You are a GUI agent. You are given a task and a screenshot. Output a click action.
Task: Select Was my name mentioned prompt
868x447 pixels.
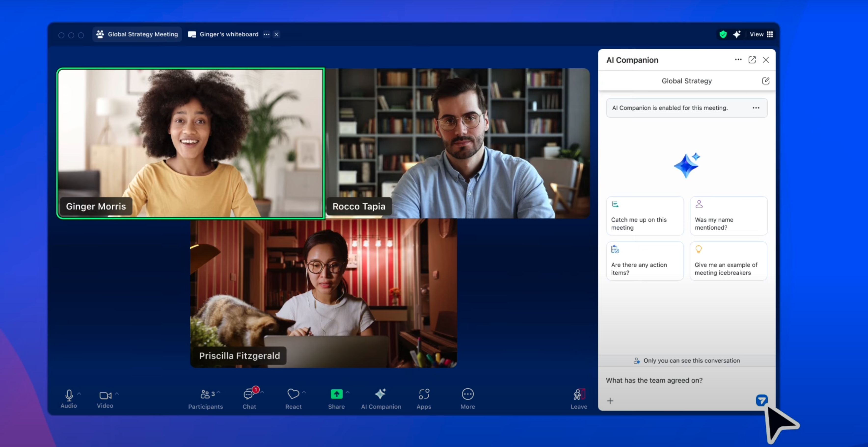[x=729, y=216]
